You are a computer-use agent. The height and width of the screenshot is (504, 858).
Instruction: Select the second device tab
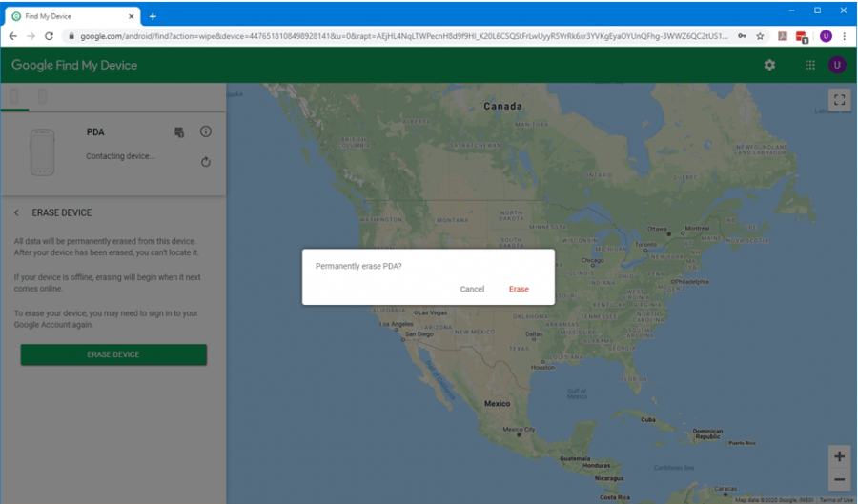pyautogui.click(x=42, y=97)
